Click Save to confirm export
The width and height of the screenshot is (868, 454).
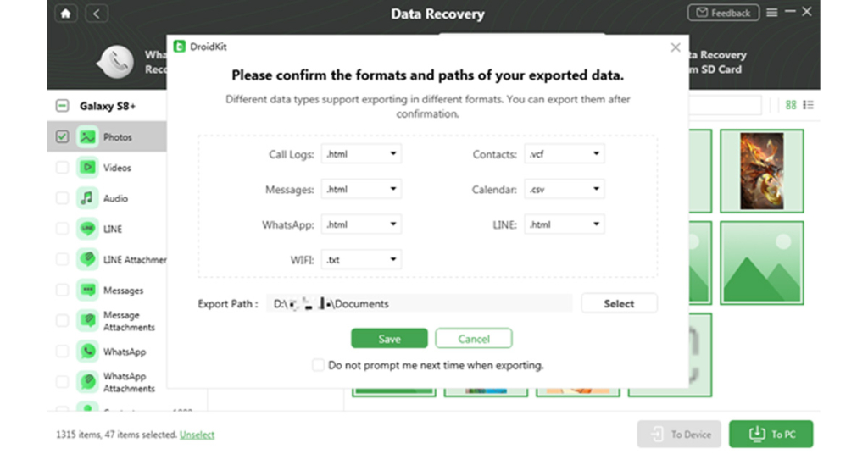pos(389,339)
